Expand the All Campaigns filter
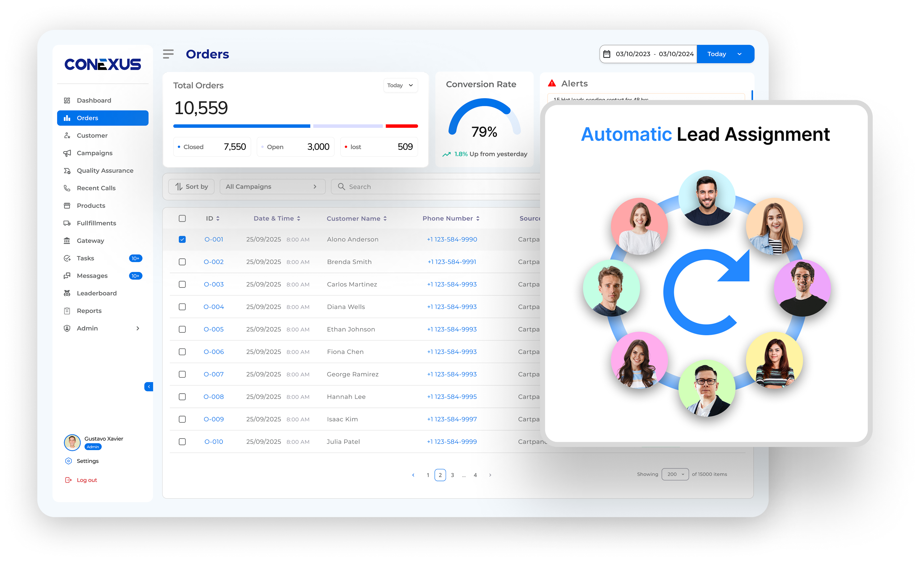The width and height of the screenshot is (924, 562). pyautogui.click(x=273, y=187)
